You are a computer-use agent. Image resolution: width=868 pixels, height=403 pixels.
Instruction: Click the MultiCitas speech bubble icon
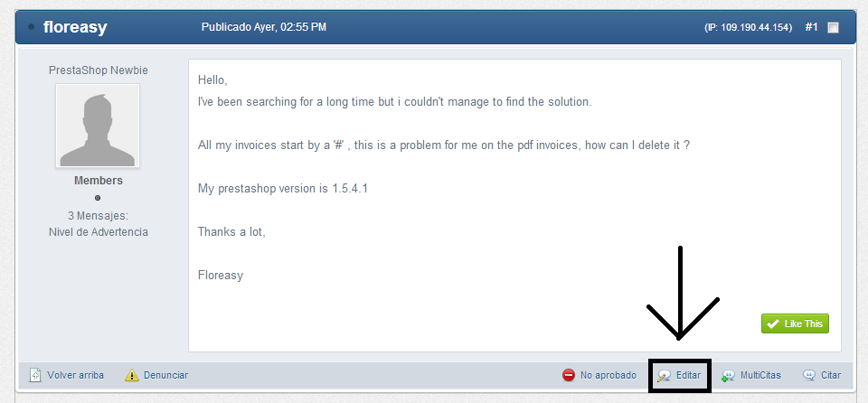[728, 375]
